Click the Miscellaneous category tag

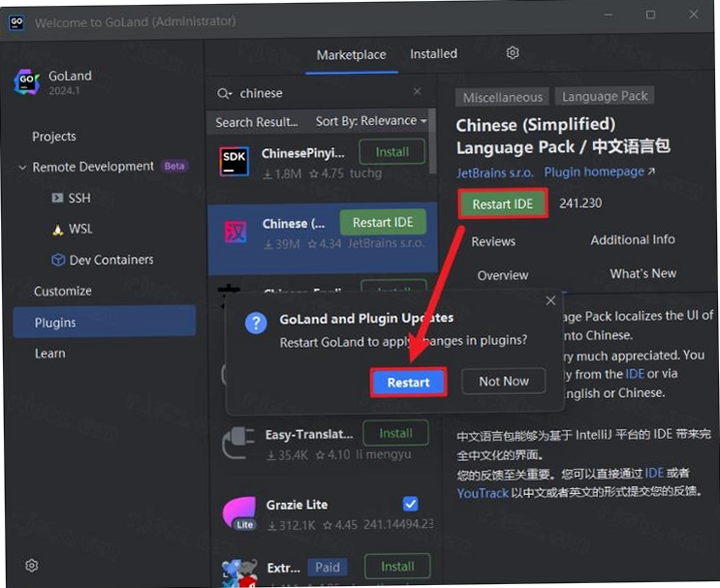pyautogui.click(x=503, y=97)
